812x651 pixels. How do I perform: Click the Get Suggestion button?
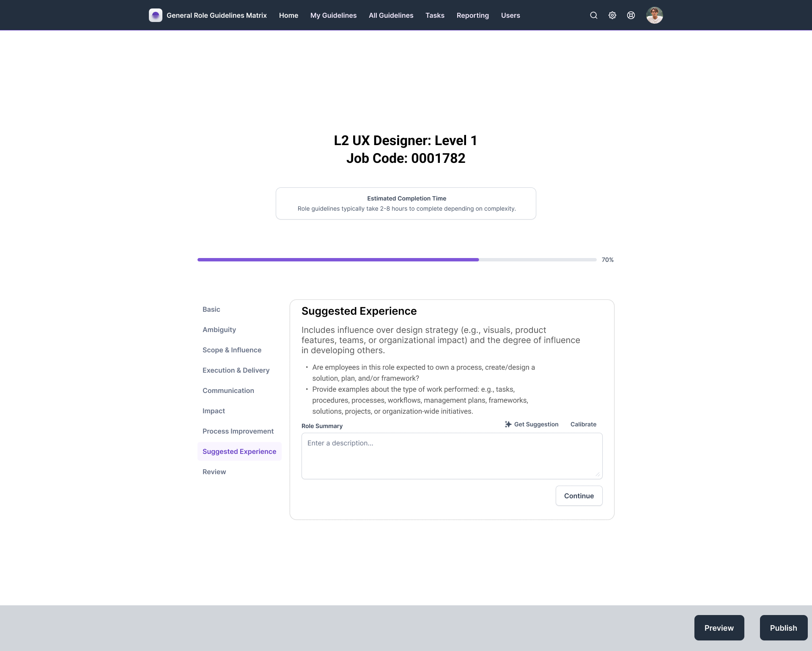pos(532,424)
